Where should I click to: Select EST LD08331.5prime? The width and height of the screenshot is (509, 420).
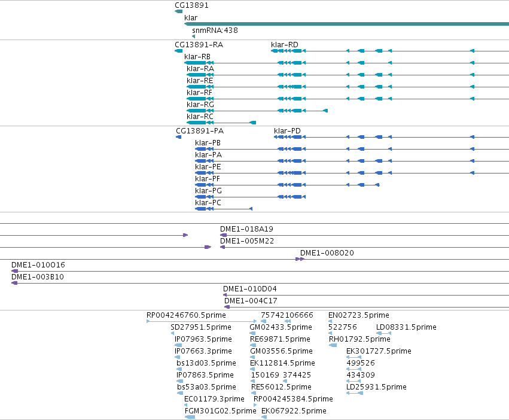(406, 327)
